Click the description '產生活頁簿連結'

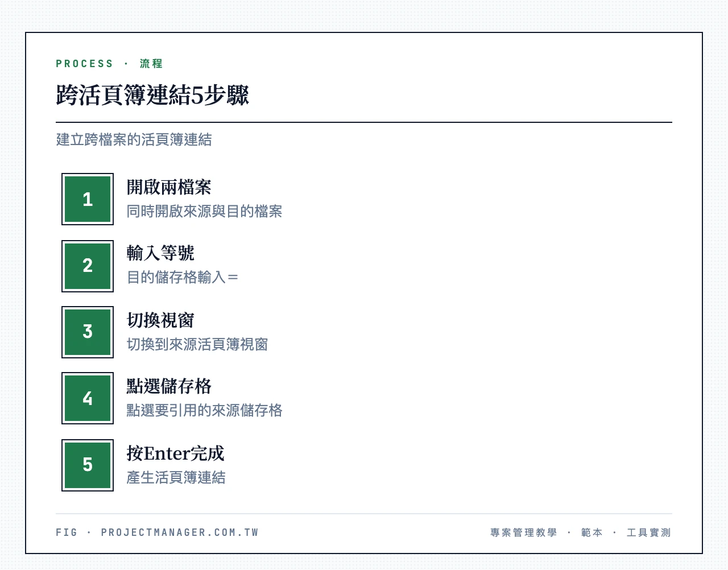pos(176,478)
